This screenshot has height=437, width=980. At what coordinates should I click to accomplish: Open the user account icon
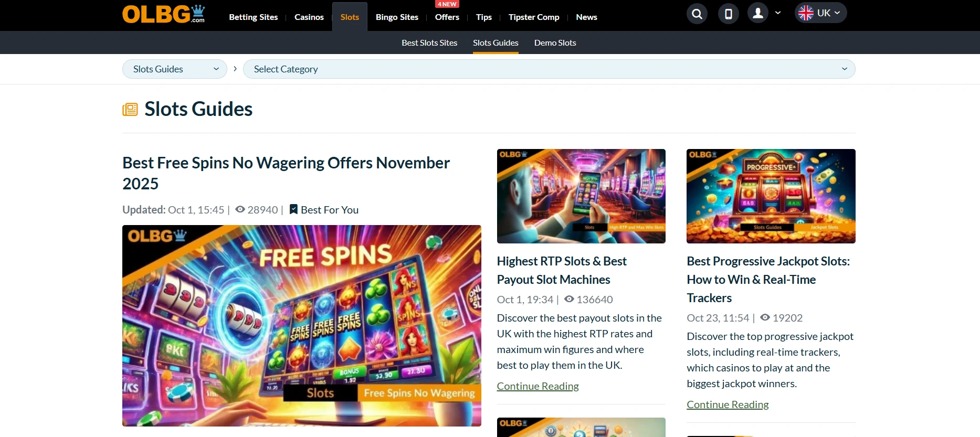tap(758, 13)
